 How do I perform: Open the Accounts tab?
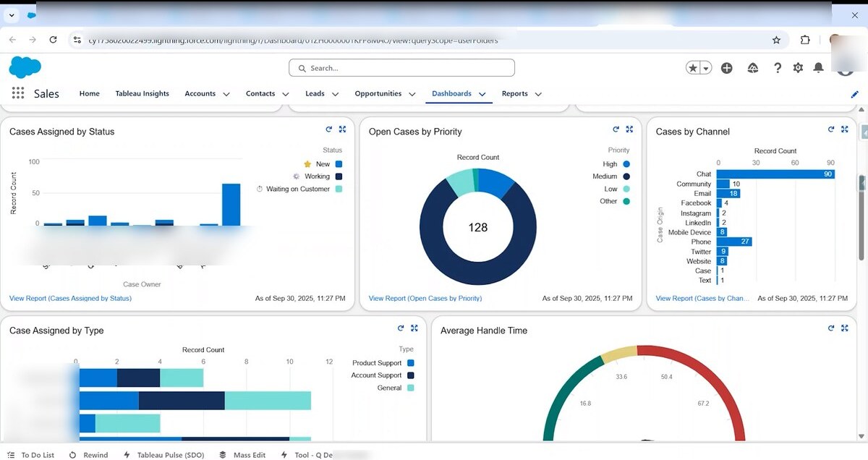point(200,93)
